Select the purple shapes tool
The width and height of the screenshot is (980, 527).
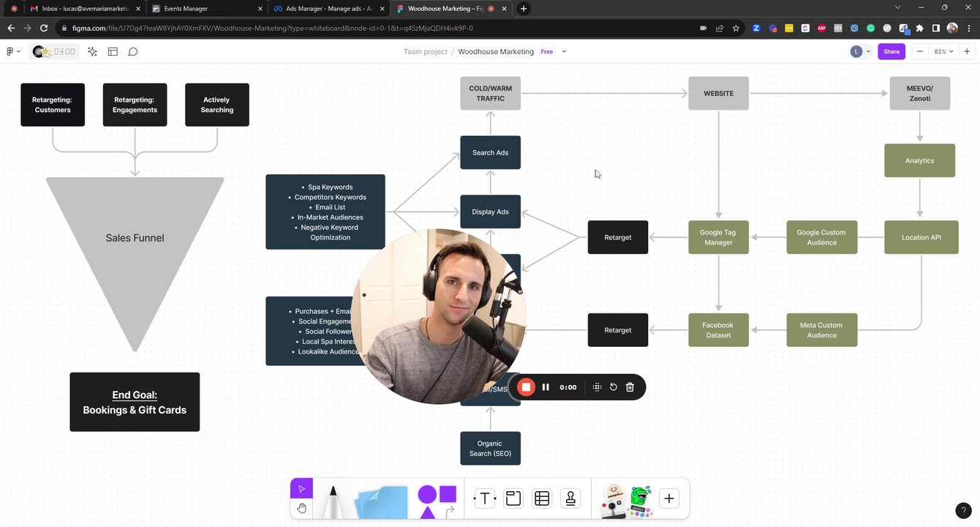pyautogui.click(x=437, y=501)
